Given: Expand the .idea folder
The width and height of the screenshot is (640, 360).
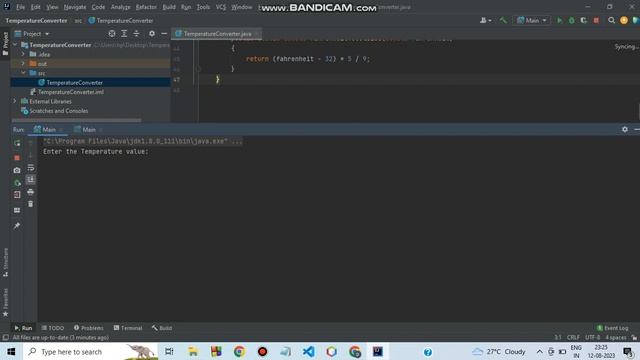Looking at the screenshot, I should click(x=23, y=54).
